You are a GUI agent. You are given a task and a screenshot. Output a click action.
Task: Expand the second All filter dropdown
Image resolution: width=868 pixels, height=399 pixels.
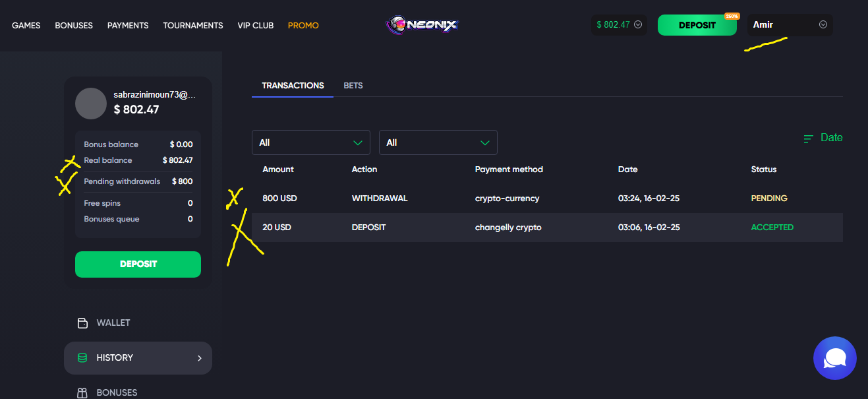(438, 142)
